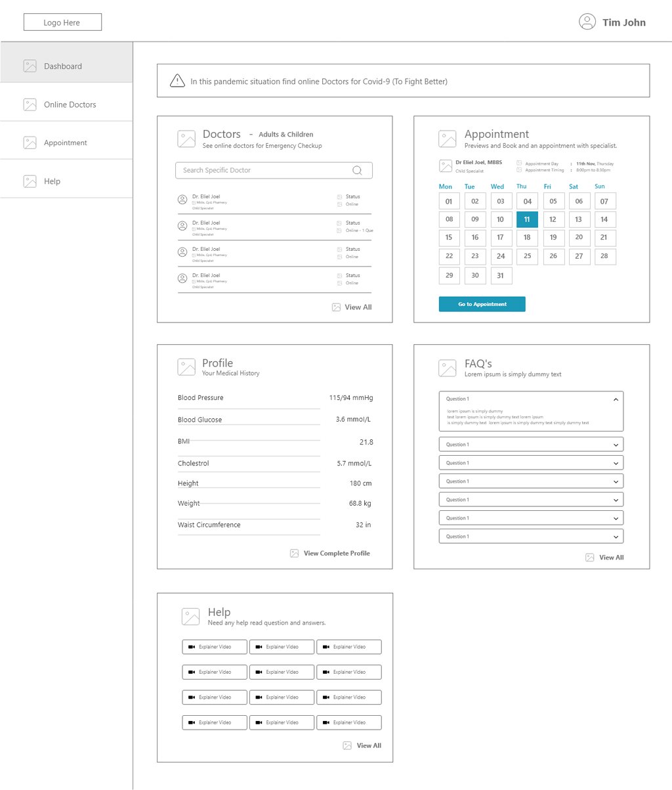Click the Appointment sidebar image icon
This screenshot has width=672, height=790.
(30, 143)
